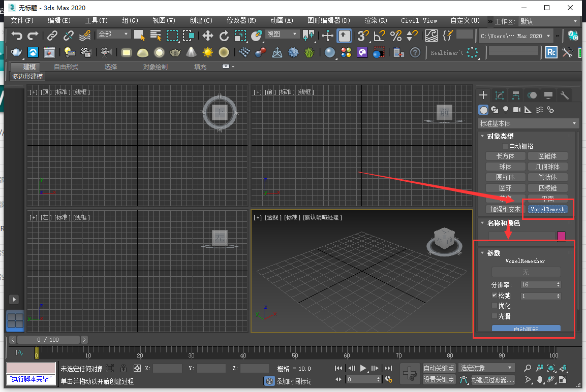Screen dimensions: 586x392
Task: Open the Create panel plus tab
Action: [483, 95]
